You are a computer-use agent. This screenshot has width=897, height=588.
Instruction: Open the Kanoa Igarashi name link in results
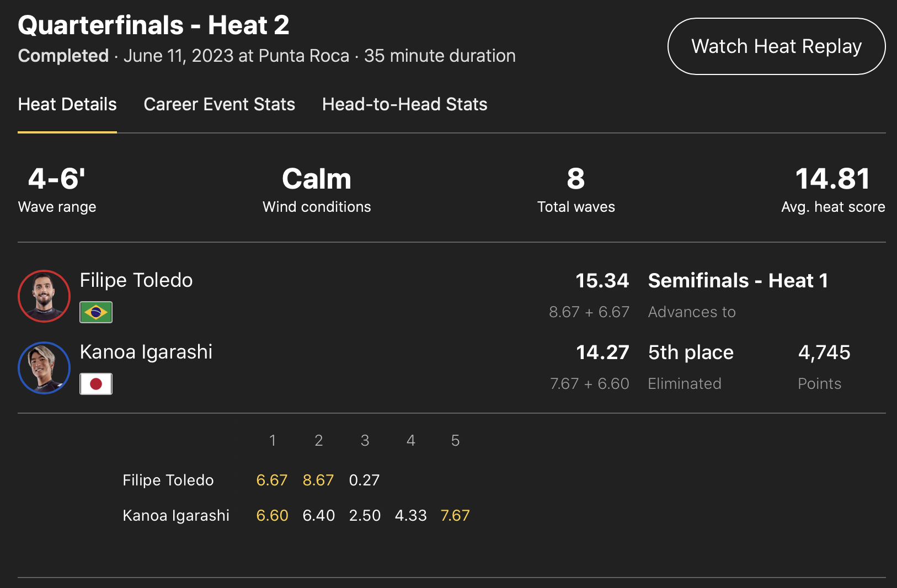point(146,352)
